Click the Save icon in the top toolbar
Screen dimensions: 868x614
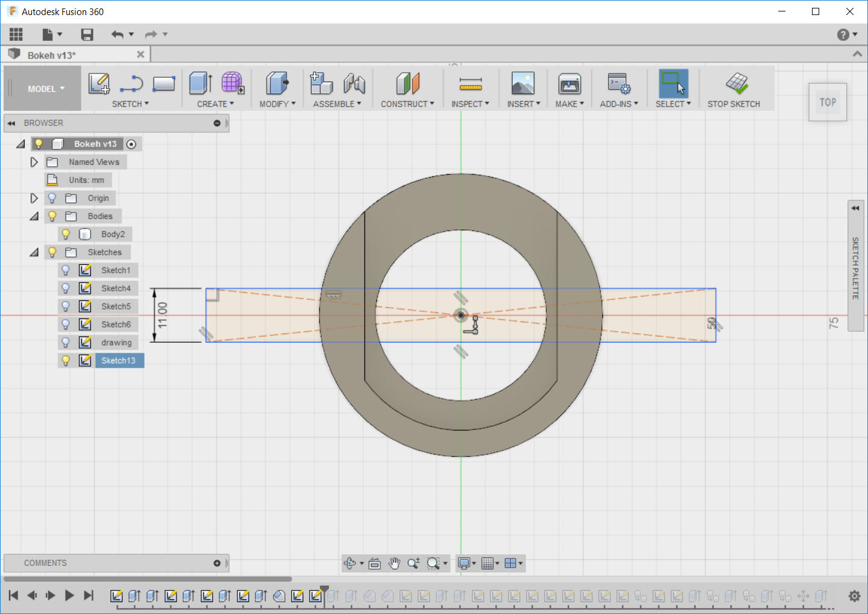[87, 35]
